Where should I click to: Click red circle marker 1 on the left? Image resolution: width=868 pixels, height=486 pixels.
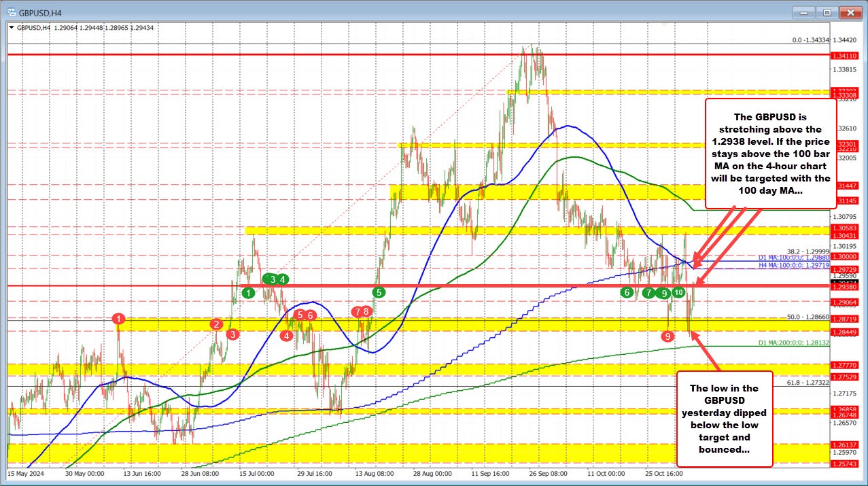[x=118, y=317]
